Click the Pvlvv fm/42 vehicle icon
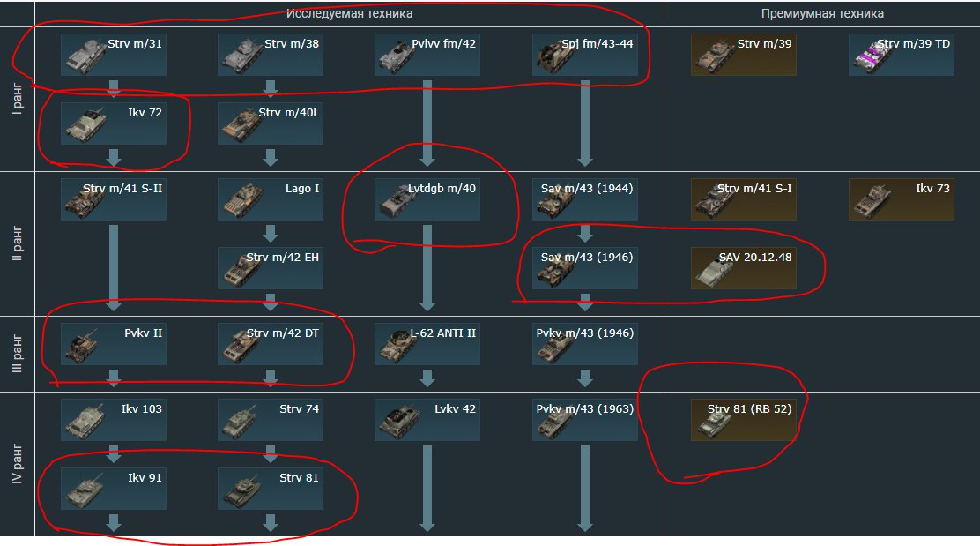 coord(427,55)
